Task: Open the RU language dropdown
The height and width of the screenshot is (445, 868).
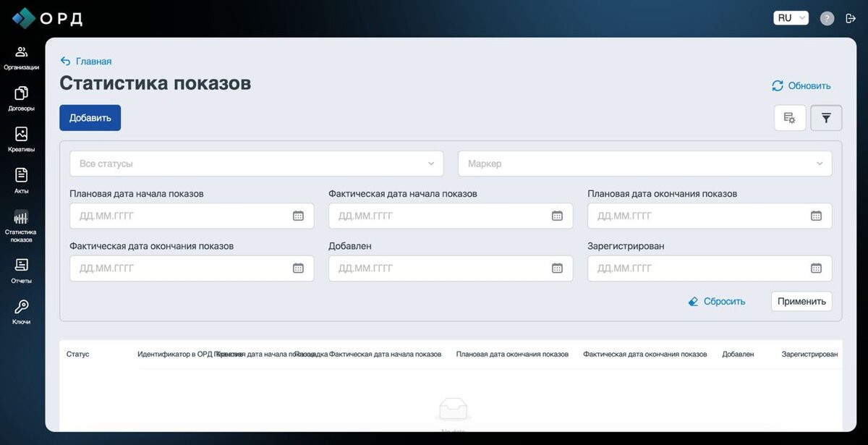Action: [791, 18]
